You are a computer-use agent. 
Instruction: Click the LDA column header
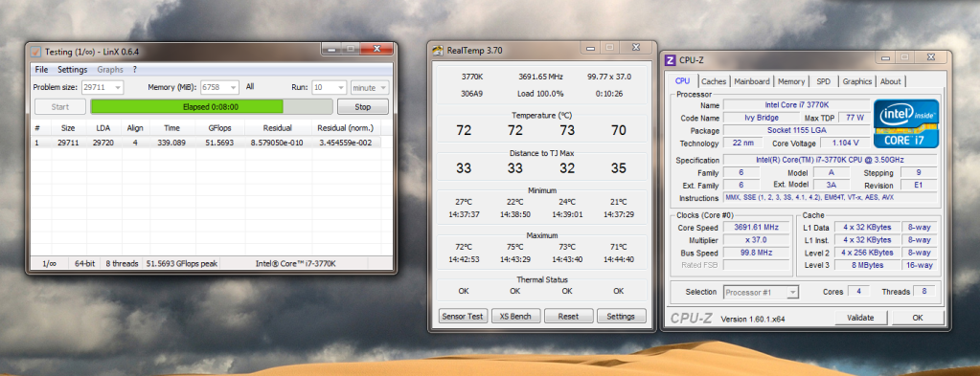(103, 128)
